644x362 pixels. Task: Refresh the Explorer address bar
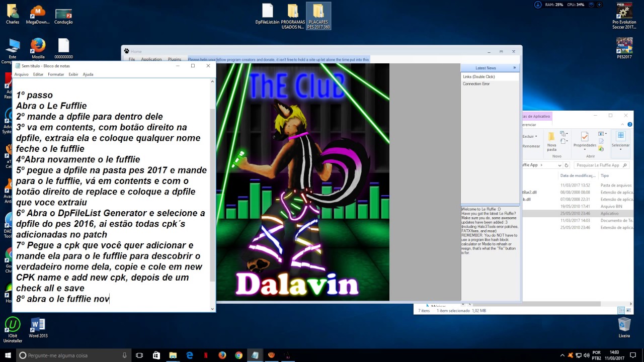(x=567, y=165)
